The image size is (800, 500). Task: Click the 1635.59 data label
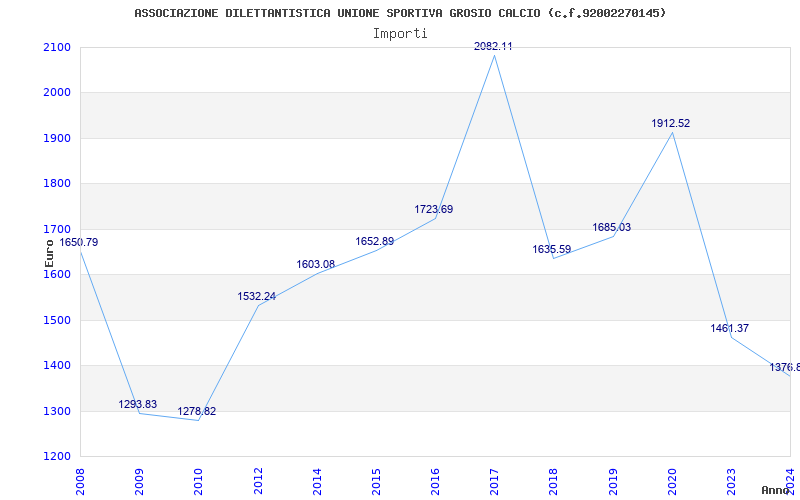pyautogui.click(x=552, y=249)
